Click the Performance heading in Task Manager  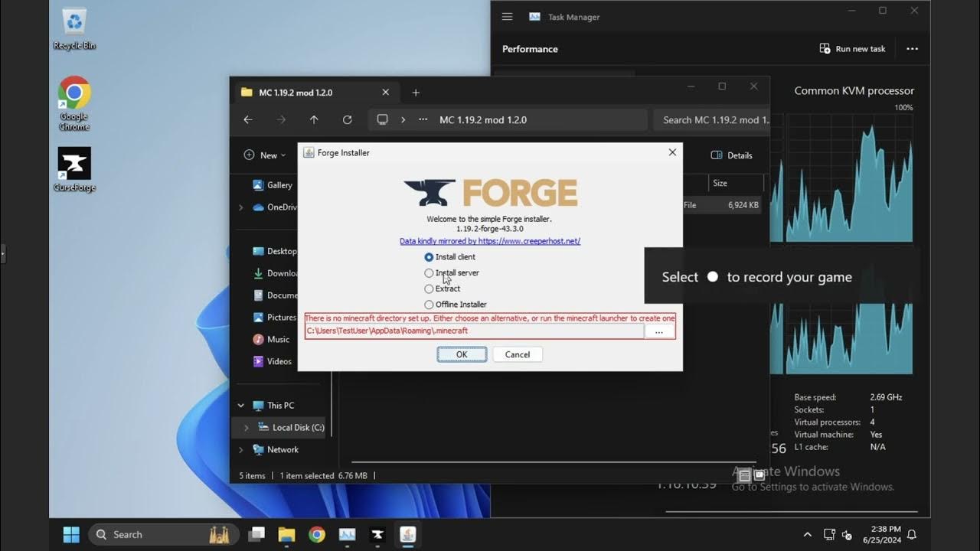(530, 49)
